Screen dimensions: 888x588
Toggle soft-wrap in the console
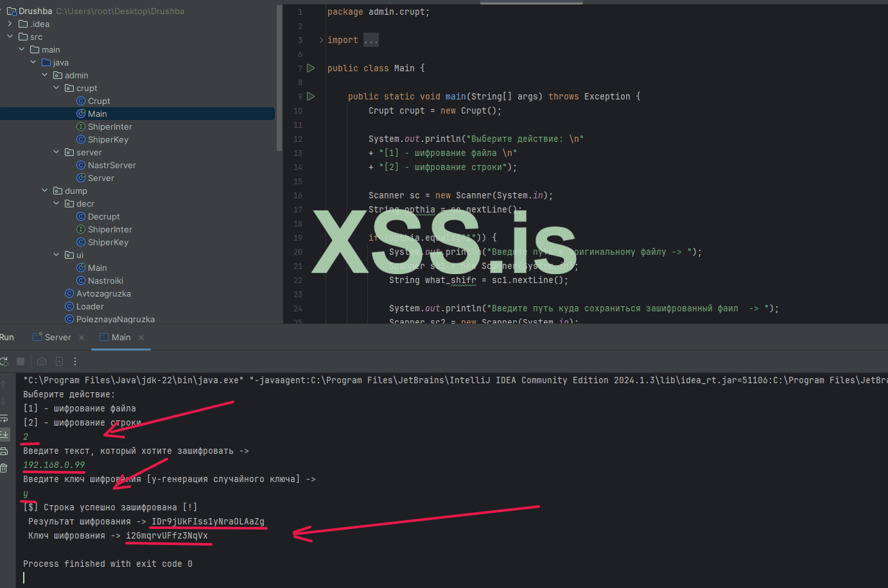(4, 418)
